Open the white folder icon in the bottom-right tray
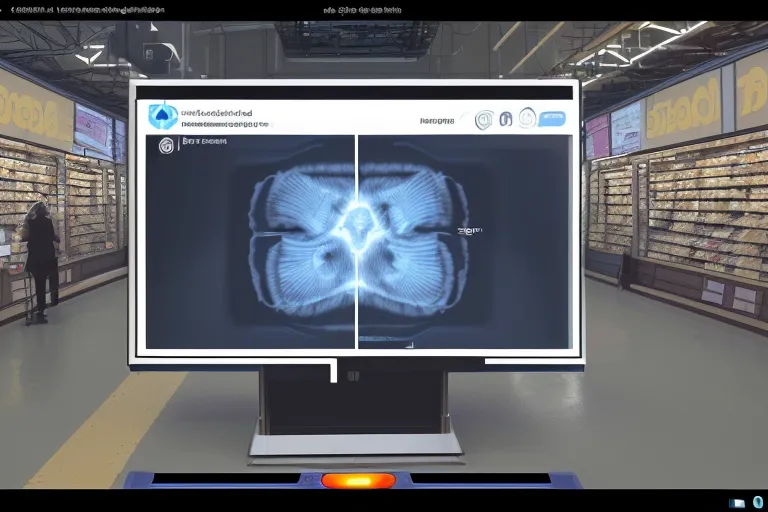768x512 pixels. tap(737, 502)
